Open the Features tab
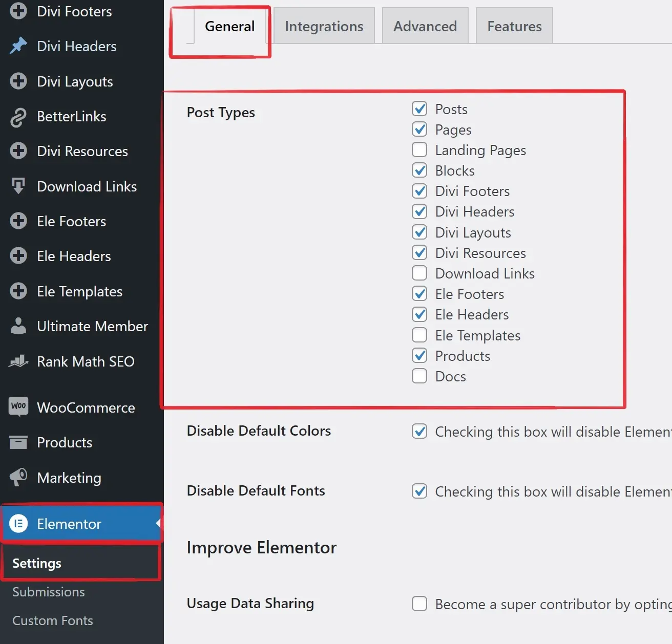 point(514,26)
